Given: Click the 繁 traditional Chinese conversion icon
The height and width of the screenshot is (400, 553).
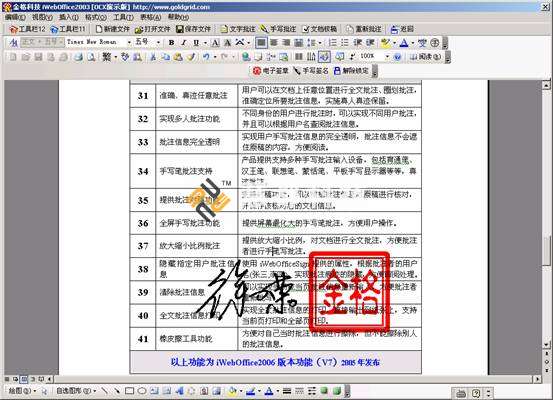Looking at the screenshot, I should (x=107, y=56).
